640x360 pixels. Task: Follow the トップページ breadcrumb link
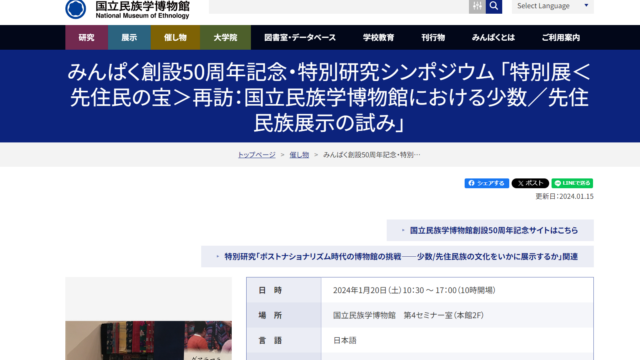pyautogui.click(x=257, y=155)
